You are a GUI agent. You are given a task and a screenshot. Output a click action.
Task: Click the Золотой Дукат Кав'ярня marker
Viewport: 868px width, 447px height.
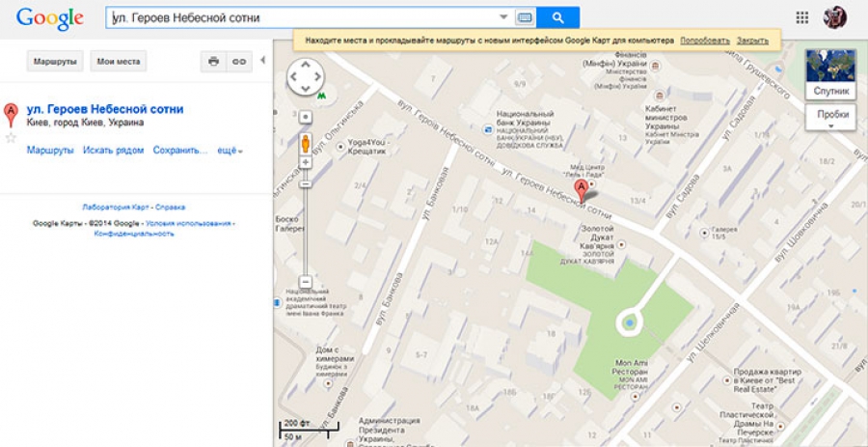(x=622, y=243)
